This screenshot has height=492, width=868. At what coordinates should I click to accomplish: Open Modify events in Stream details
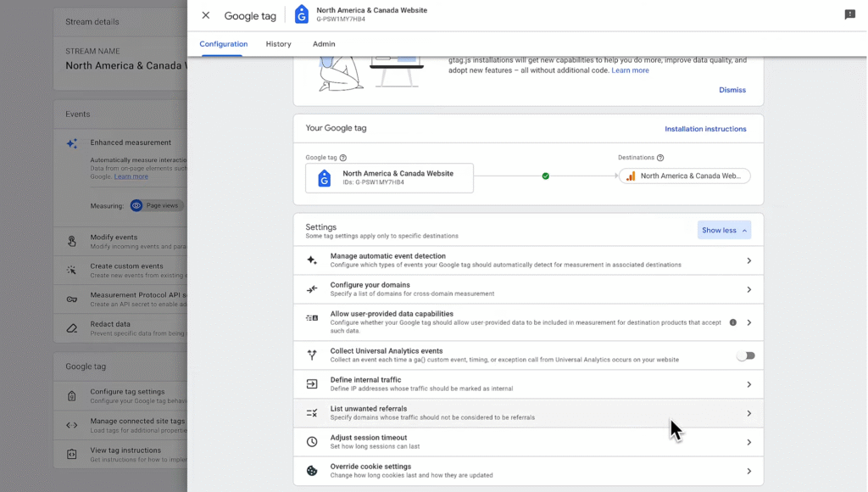[x=120, y=242]
